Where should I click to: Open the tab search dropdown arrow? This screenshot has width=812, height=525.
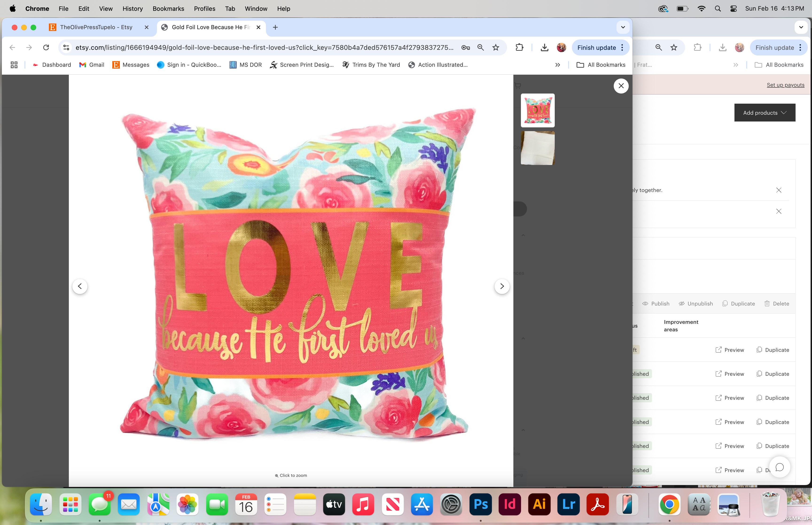tap(623, 27)
